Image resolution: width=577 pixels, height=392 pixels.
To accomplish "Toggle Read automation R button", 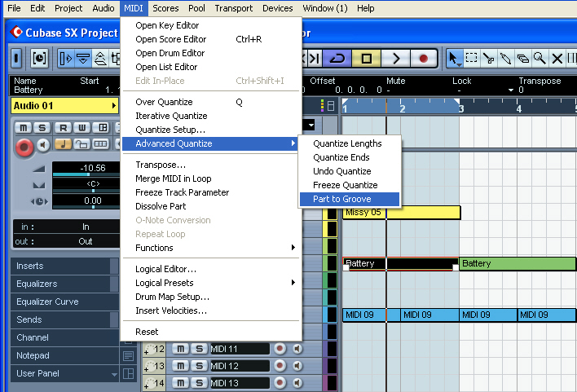I will coord(64,128).
